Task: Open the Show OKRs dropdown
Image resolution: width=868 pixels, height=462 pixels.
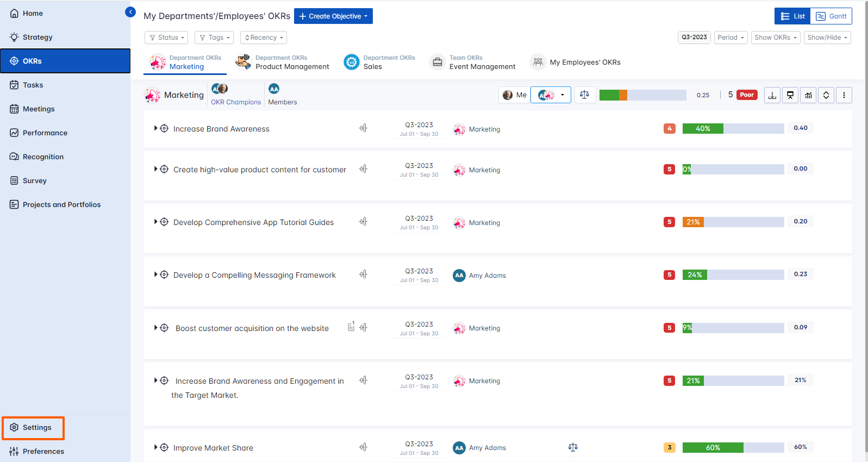Action: click(775, 38)
